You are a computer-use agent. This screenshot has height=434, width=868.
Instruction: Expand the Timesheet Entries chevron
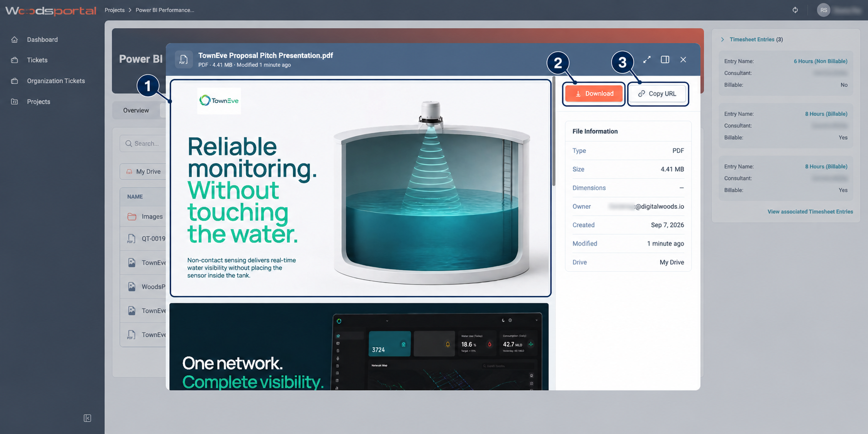click(x=722, y=40)
